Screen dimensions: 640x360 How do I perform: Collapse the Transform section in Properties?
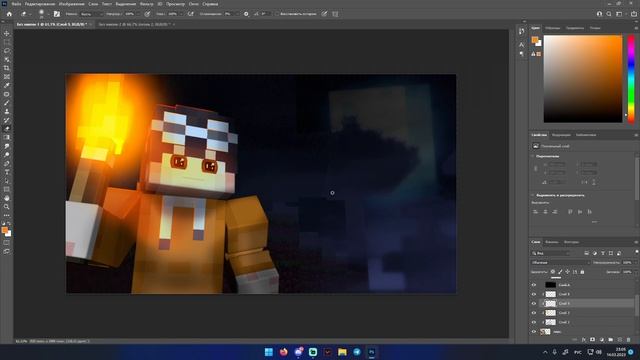(x=533, y=156)
